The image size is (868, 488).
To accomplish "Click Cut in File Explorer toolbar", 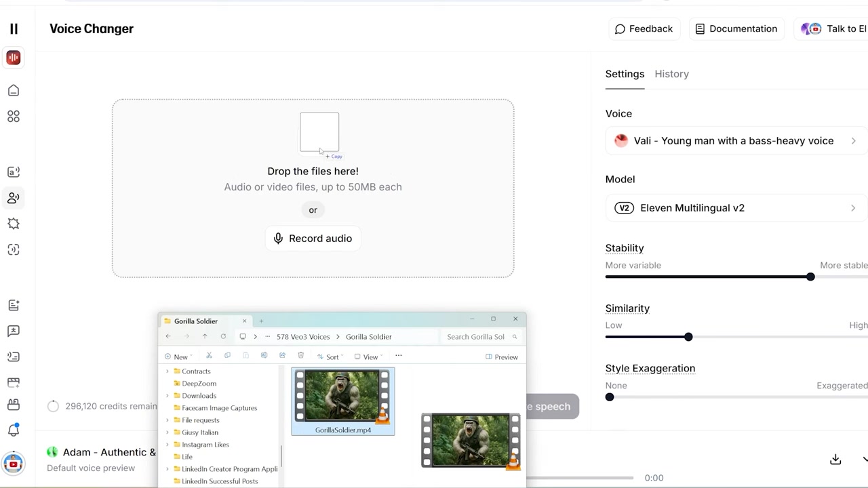I will tap(209, 356).
